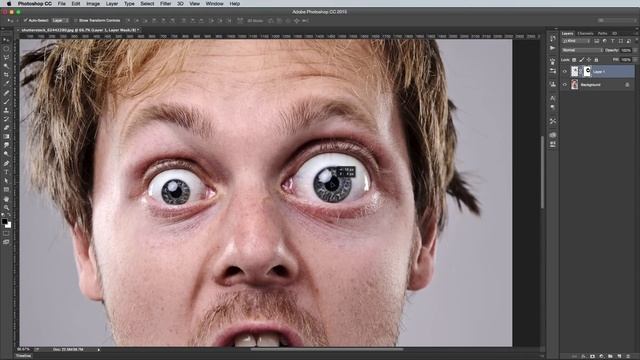Hide Layer 1 using its eye icon

(x=565, y=71)
